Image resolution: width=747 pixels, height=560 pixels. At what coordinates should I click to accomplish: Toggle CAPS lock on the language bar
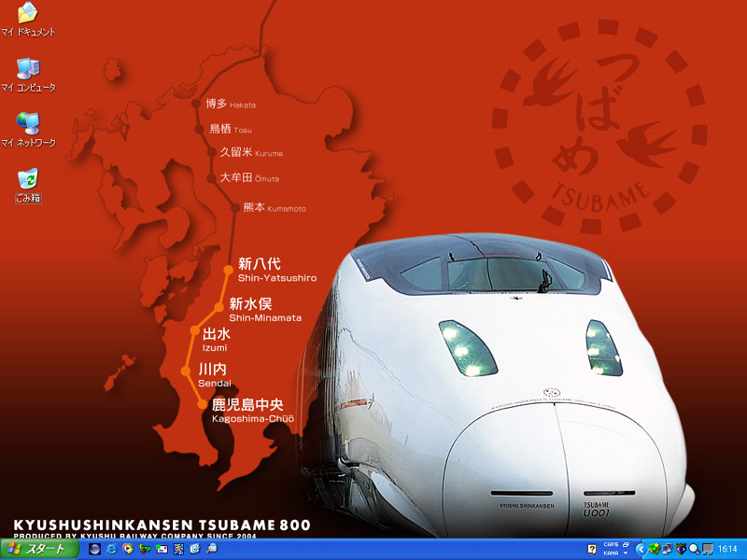[611, 544]
